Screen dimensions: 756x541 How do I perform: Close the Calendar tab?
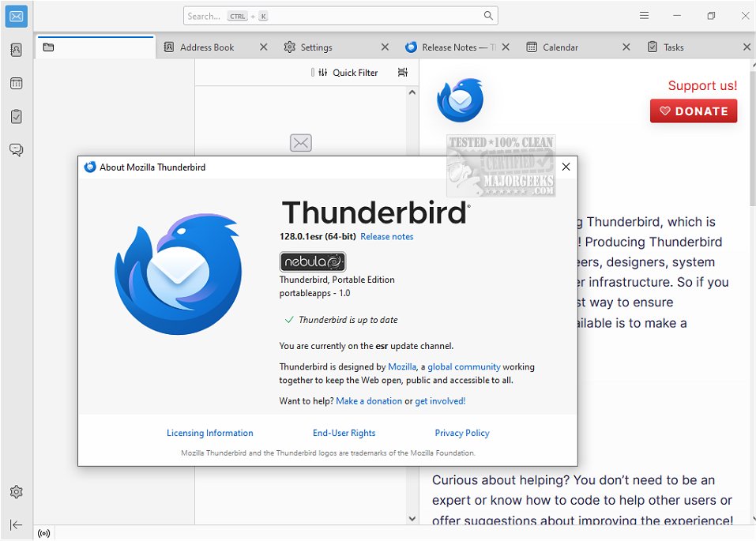[626, 47]
